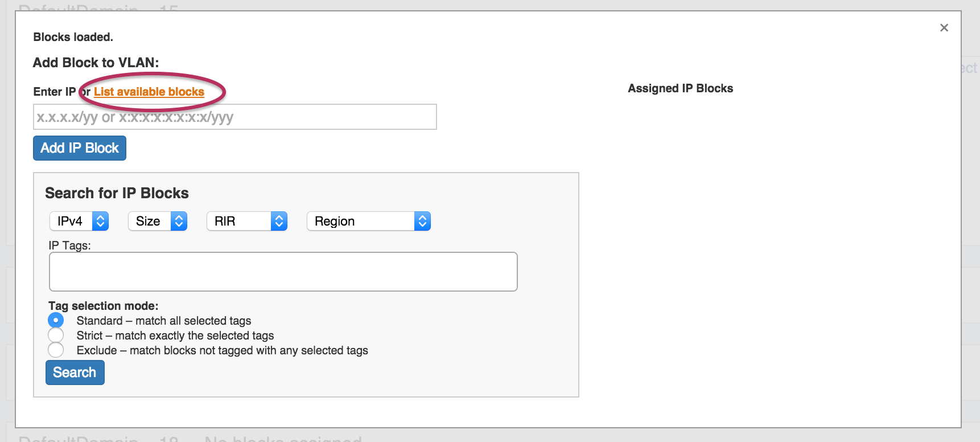Screen dimensions: 980x442
Task: Open the IPv4 protocol dropdown
Action: pos(79,221)
